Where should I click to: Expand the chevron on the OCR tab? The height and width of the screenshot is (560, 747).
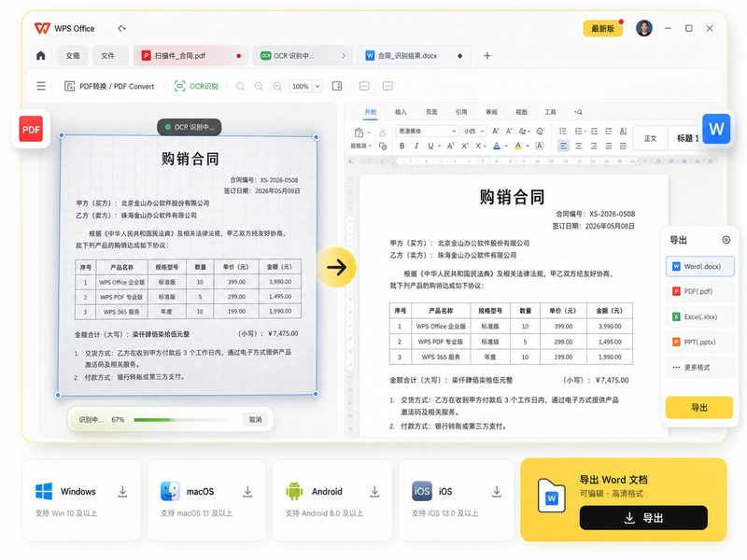point(343,56)
